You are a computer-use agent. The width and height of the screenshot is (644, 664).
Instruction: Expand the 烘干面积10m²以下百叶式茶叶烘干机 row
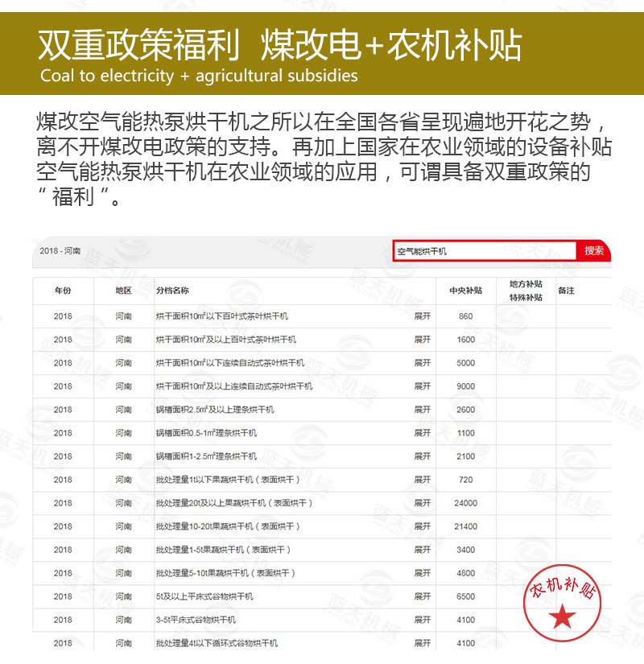pyautogui.click(x=423, y=316)
